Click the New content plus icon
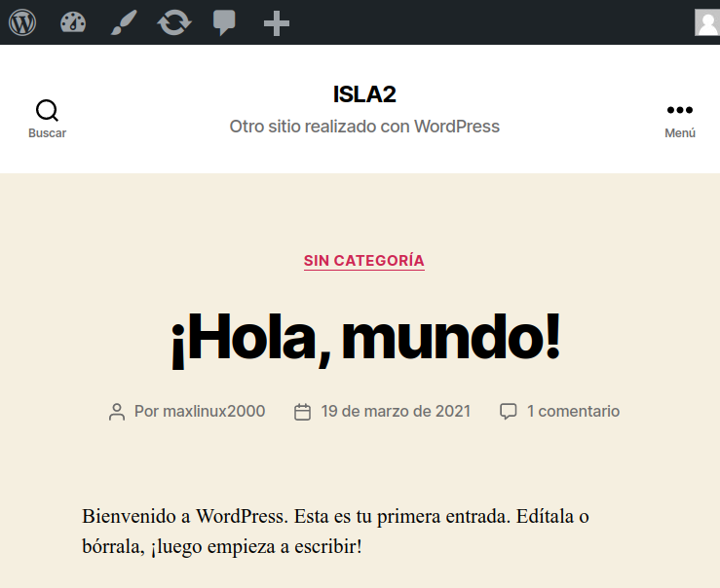 click(277, 23)
